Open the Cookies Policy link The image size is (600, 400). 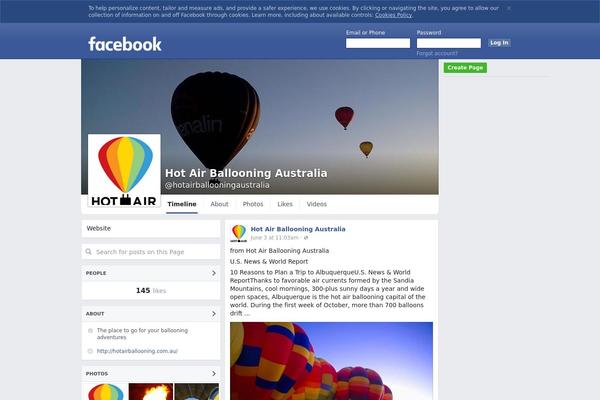393,15
